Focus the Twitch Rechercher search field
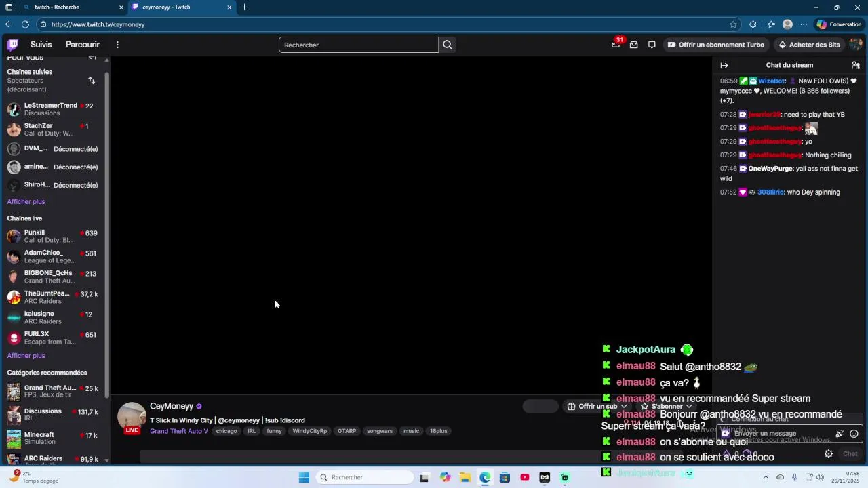The width and height of the screenshot is (868, 488). pyautogui.click(x=359, y=45)
